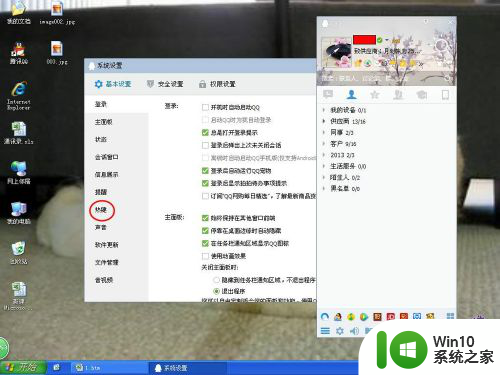Uncheck 停靠在桌面边缘时自动隐藏
Image resolution: width=500 pixels, height=375 pixels.
[205, 231]
